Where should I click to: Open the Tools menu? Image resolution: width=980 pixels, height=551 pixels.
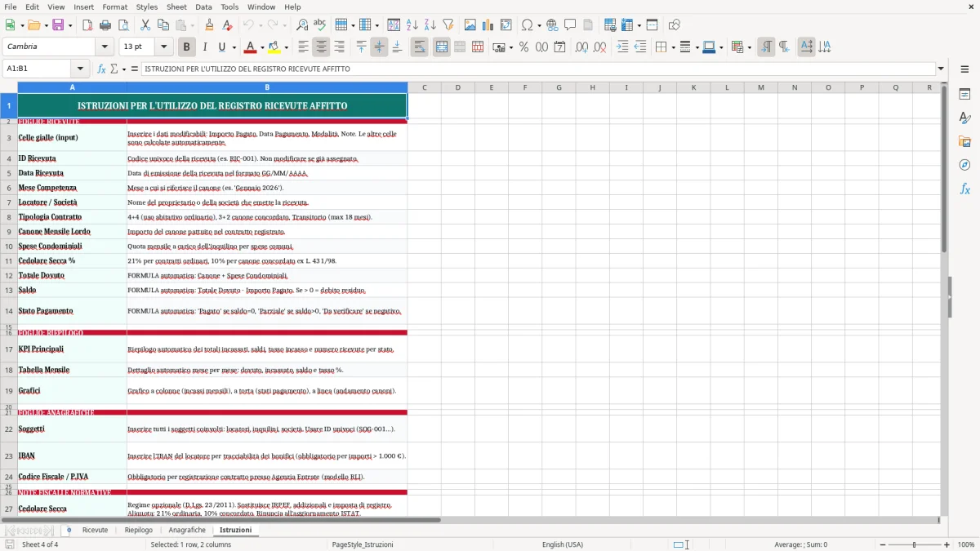[x=229, y=7]
